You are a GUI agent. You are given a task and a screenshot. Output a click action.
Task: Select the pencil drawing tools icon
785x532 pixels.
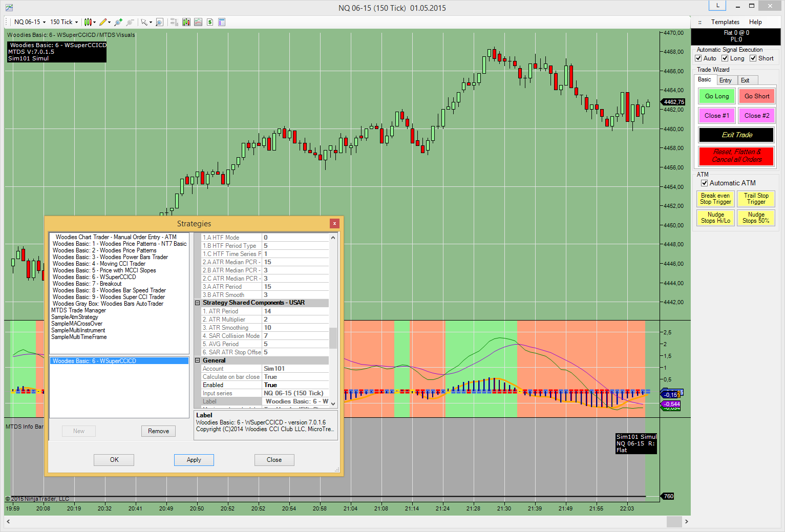(x=103, y=22)
